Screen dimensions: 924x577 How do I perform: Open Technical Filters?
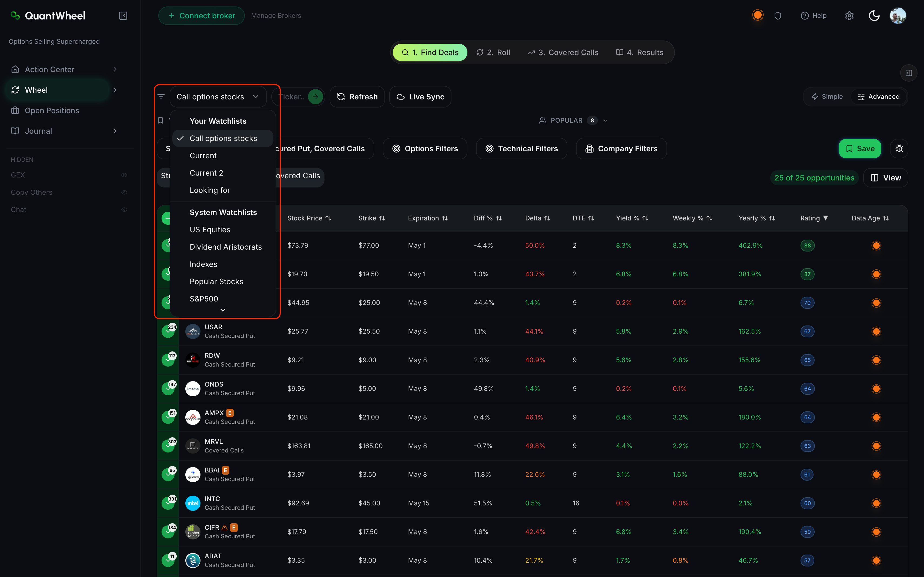(x=521, y=149)
